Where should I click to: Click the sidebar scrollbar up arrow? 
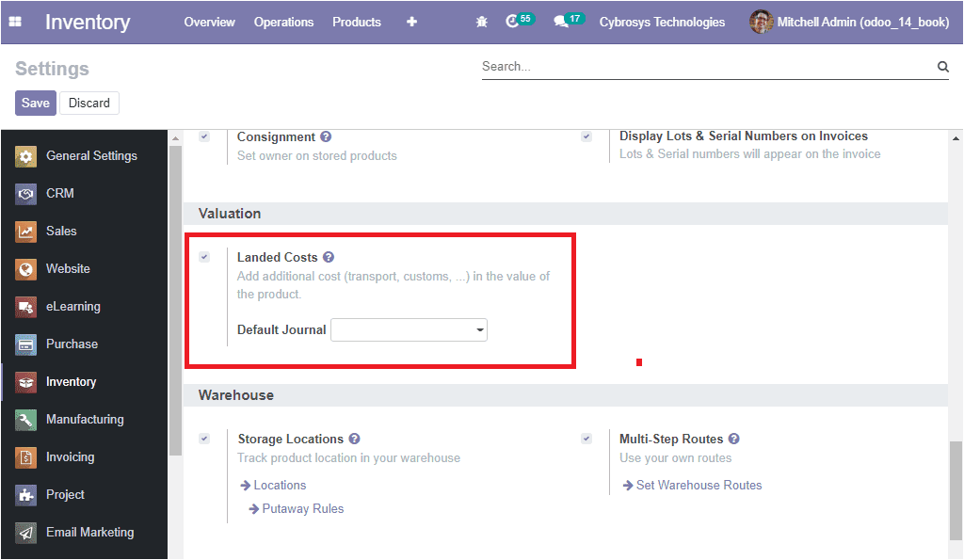[176, 138]
